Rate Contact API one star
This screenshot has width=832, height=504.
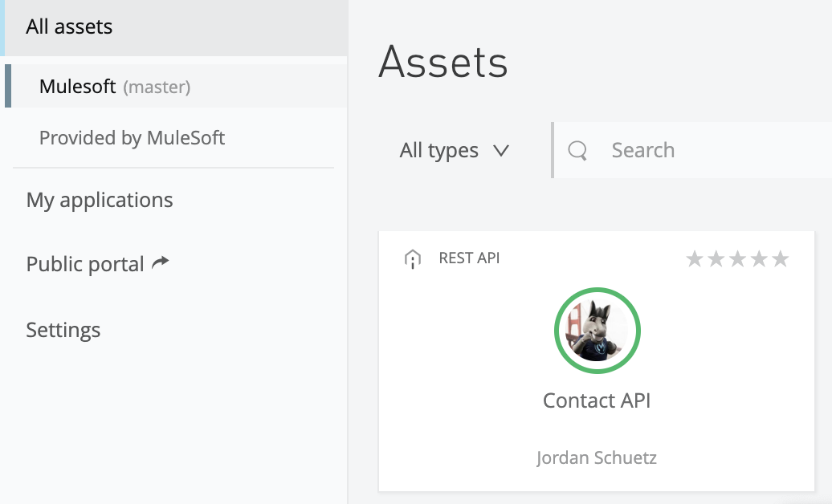tap(694, 259)
